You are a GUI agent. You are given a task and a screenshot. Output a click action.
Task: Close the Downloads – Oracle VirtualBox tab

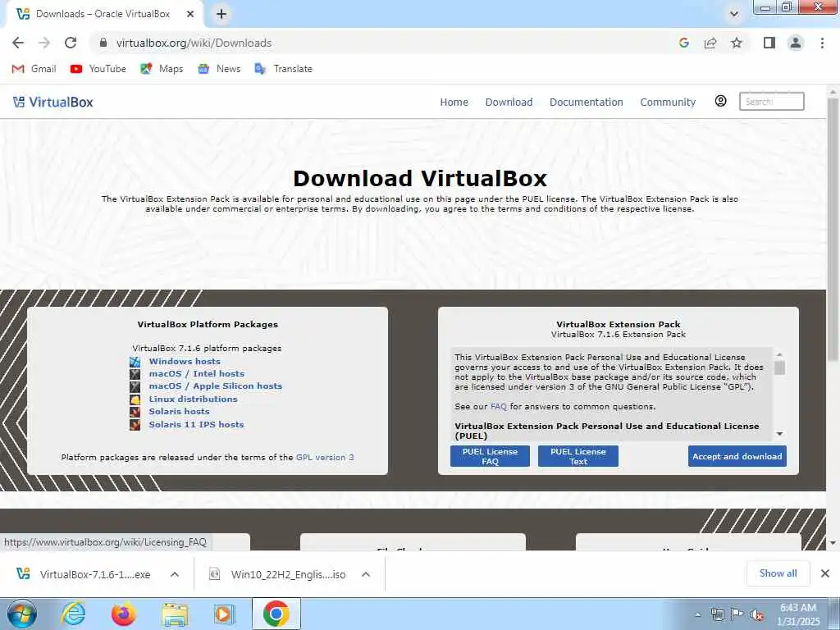(x=190, y=14)
